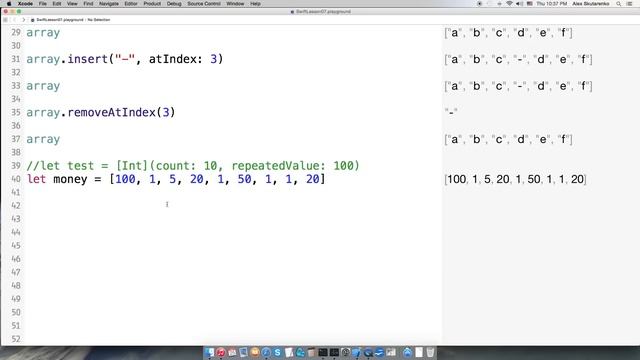Open the Edit menu

click(x=57, y=4)
